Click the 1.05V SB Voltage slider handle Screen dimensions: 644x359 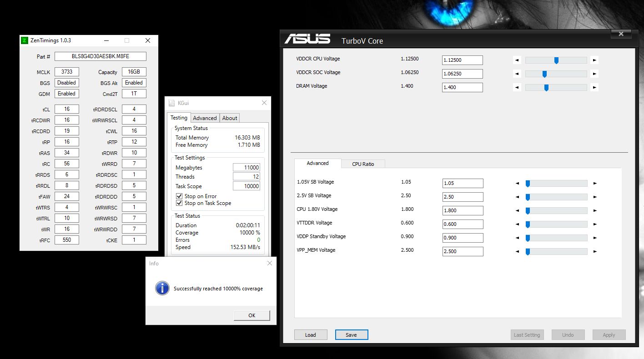click(x=528, y=184)
